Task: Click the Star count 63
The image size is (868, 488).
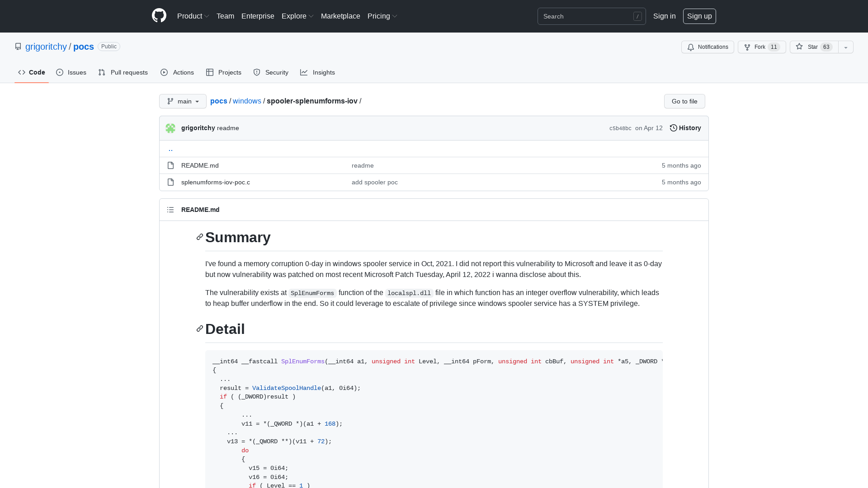Action: pyautogui.click(x=826, y=47)
